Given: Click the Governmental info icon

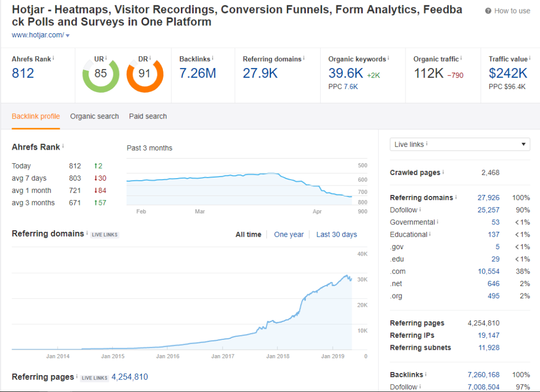Looking at the screenshot, I should [438, 222].
